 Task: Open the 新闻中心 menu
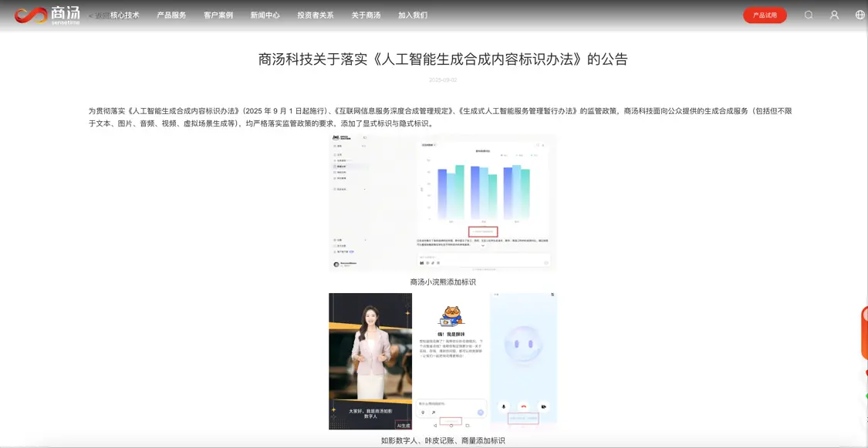265,14
